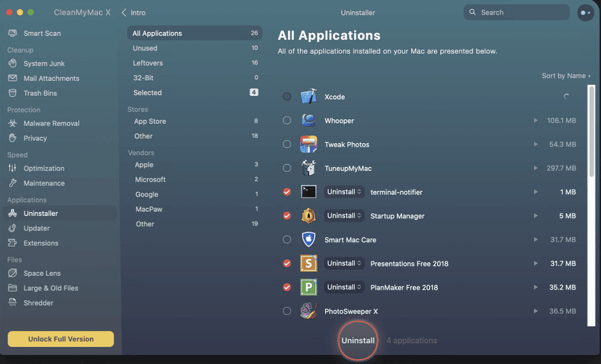Expand details for Tweak Photos
Viewport: 601px width, 364px height.
point(536,144)
